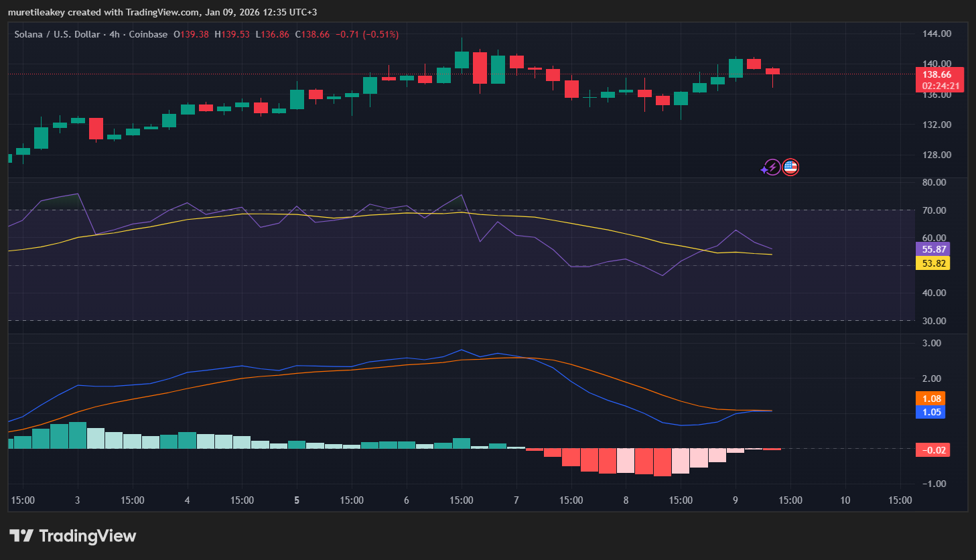This screenshot has height=560, width=976.
Task: Click the purple lightning bolt event icon
Action: 772,167
